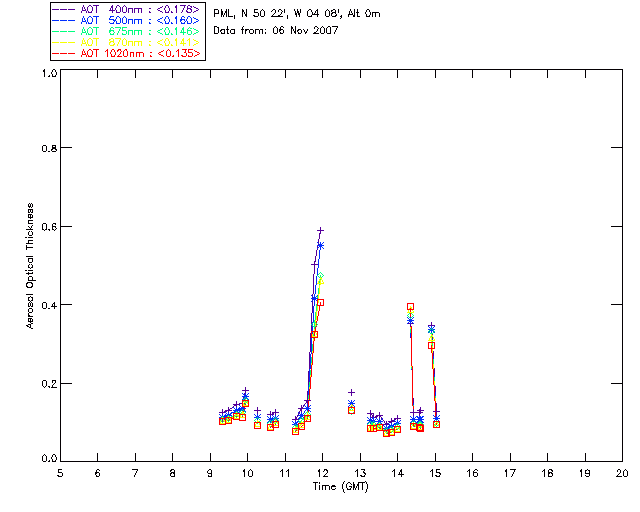Image resolution: width=640 pixels, height=512 pixels.
Task: Click the x-axis label 13
Action: tap(360, 473)
